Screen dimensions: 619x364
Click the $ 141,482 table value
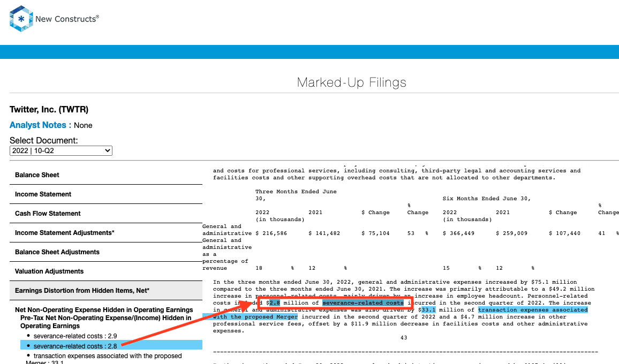pos(324,233)
